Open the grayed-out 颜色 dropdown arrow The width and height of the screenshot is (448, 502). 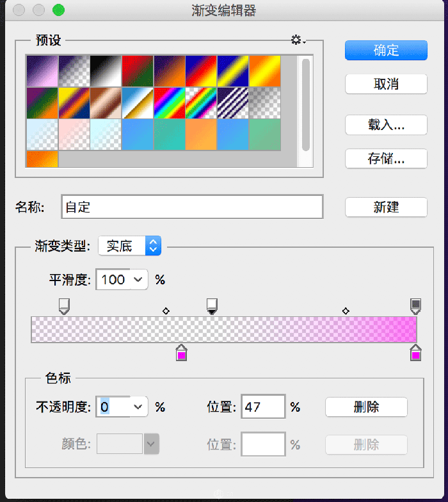[151, 444]
